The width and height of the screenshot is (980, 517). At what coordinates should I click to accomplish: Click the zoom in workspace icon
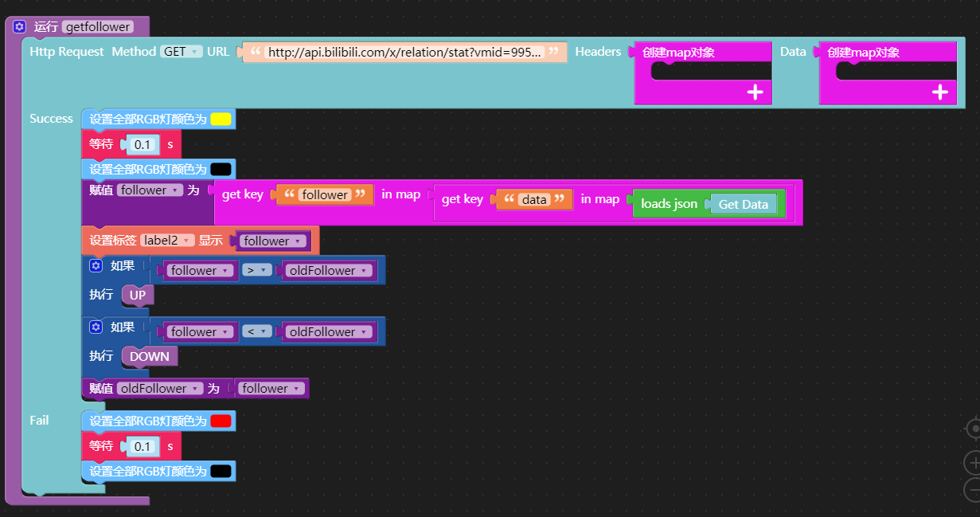coord(973,462)
